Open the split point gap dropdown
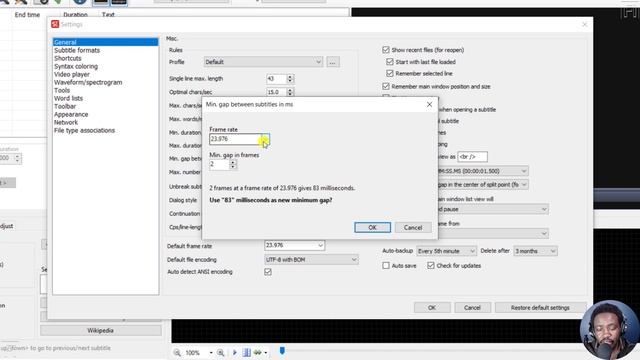 (x=483, y=185)
